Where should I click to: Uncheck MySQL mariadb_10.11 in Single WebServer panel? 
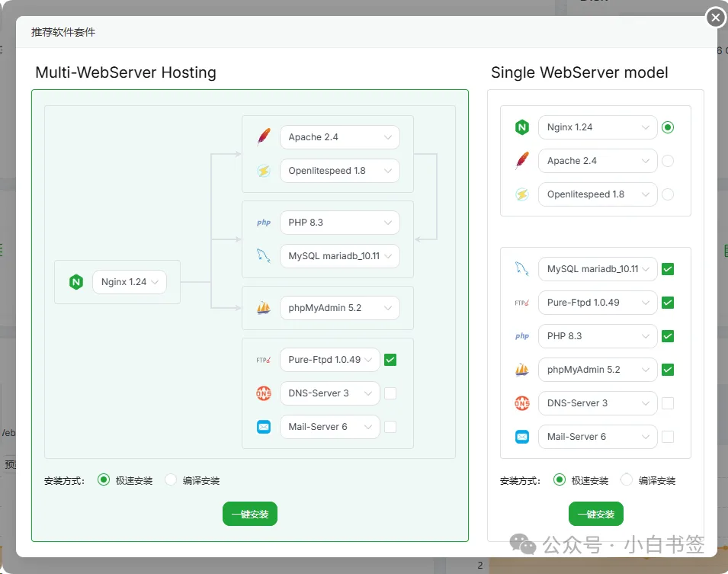pyautogui.click(x=668, y=269)
